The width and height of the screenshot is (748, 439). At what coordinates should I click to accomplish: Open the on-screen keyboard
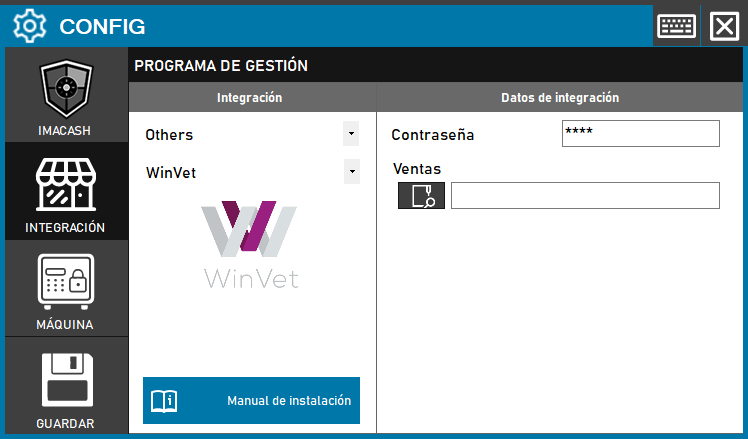677,25
